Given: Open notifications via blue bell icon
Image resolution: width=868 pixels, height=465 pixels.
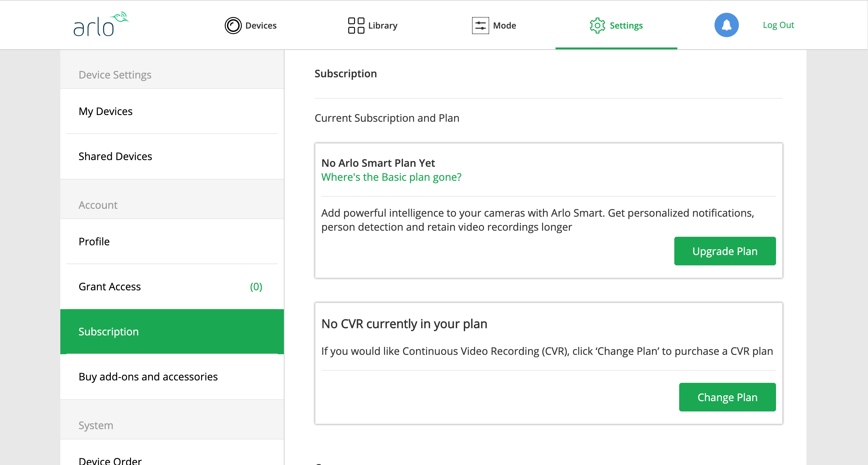Looking at the screenshot, I should pyautogui.click(x=726, y=25).
